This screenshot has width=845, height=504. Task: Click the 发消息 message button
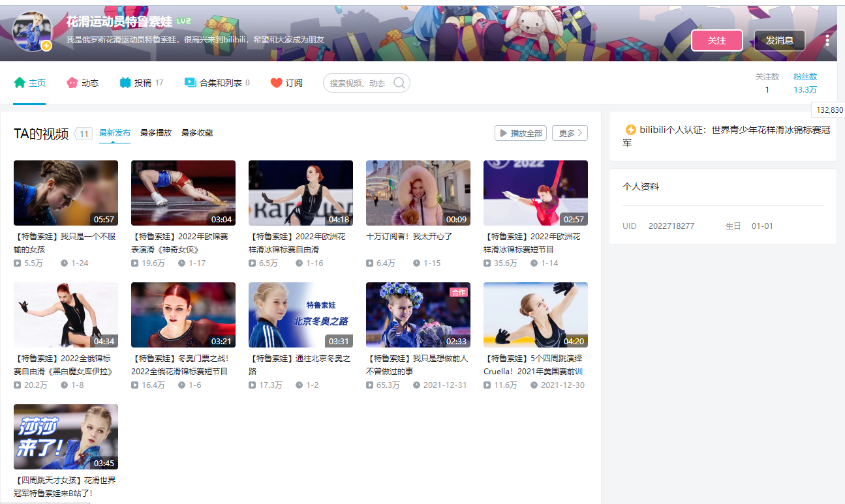[x=779, y=40]
